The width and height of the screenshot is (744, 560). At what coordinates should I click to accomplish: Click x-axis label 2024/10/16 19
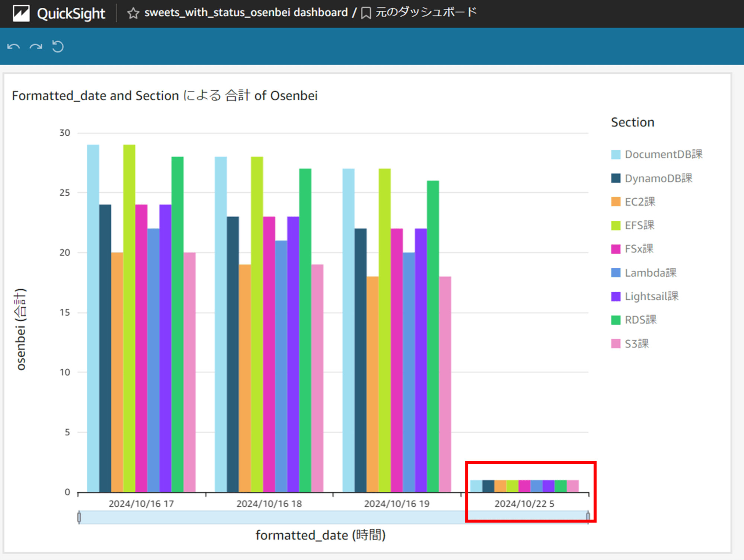397,503
